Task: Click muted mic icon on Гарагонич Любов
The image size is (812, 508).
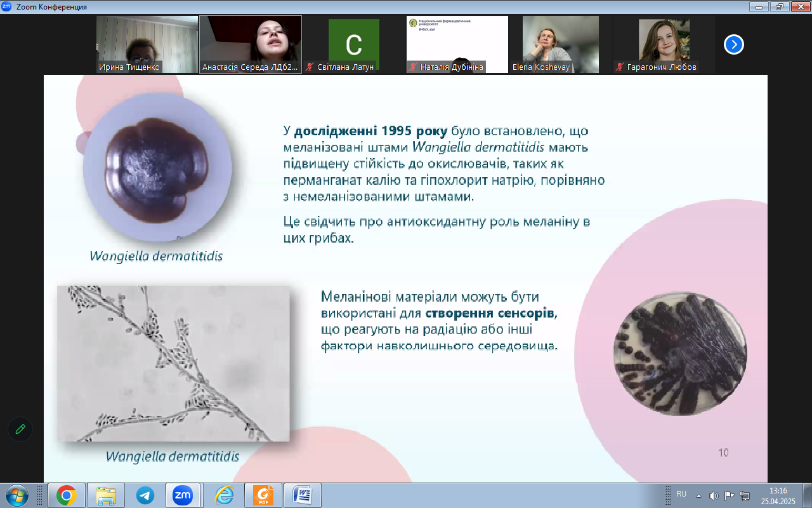Action: (620, 67)
